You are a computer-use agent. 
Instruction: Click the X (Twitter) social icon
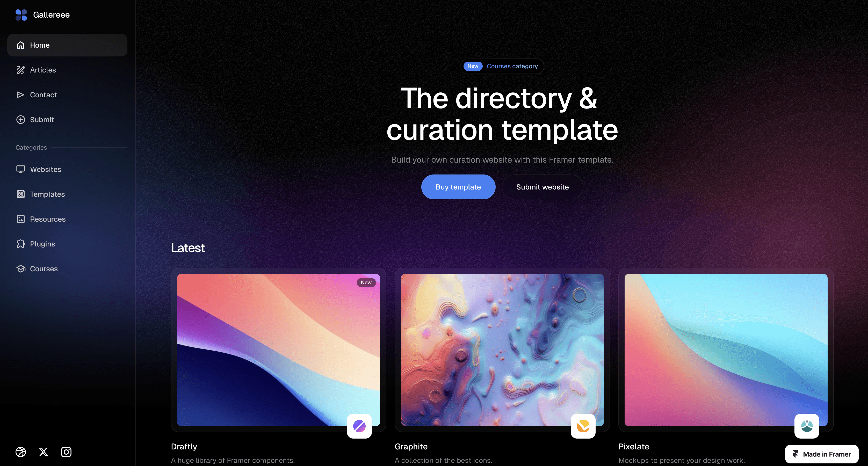point(43,452)
